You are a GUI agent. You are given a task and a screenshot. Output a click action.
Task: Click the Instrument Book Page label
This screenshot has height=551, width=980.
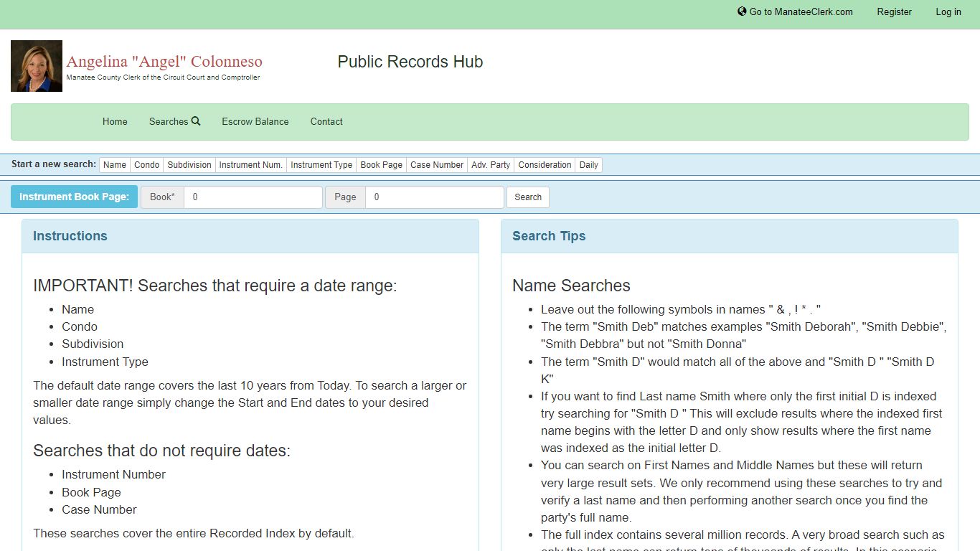click(x=74, y=197)
